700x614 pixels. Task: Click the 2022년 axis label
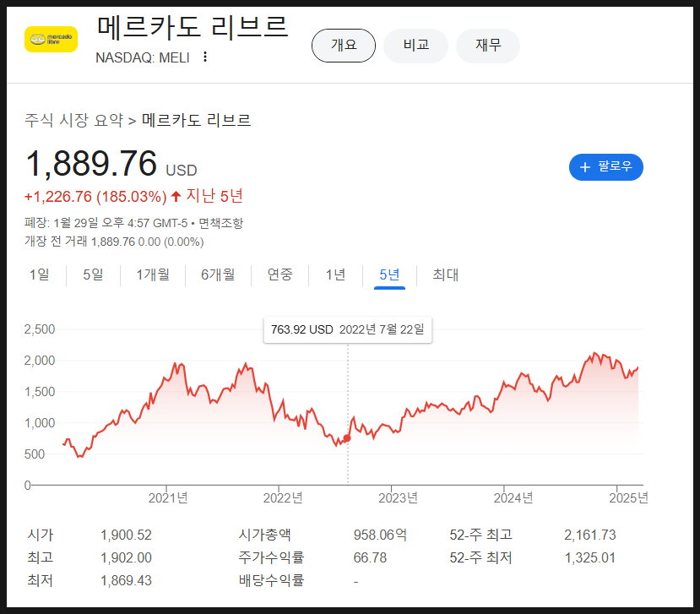click(x=283, y=497)
